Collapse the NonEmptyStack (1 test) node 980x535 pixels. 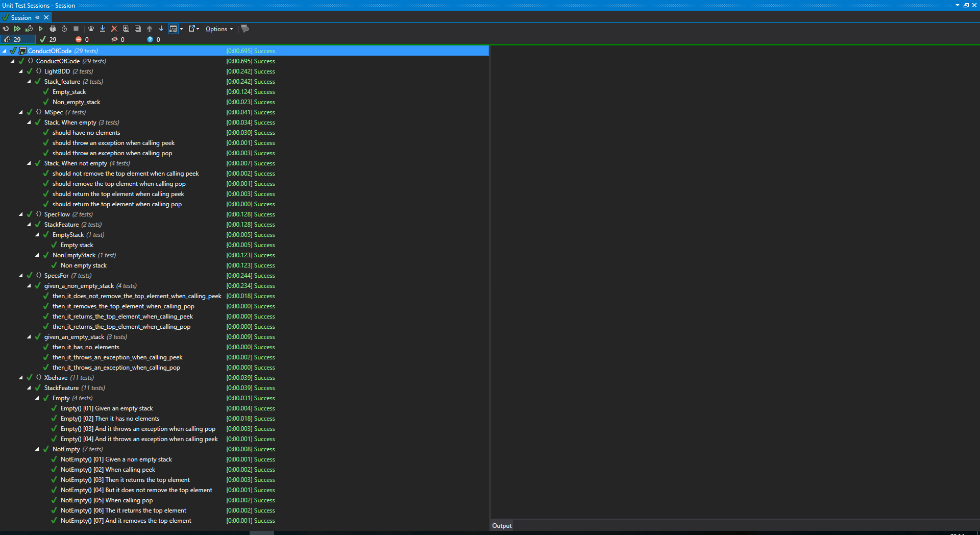pos(37,255)
